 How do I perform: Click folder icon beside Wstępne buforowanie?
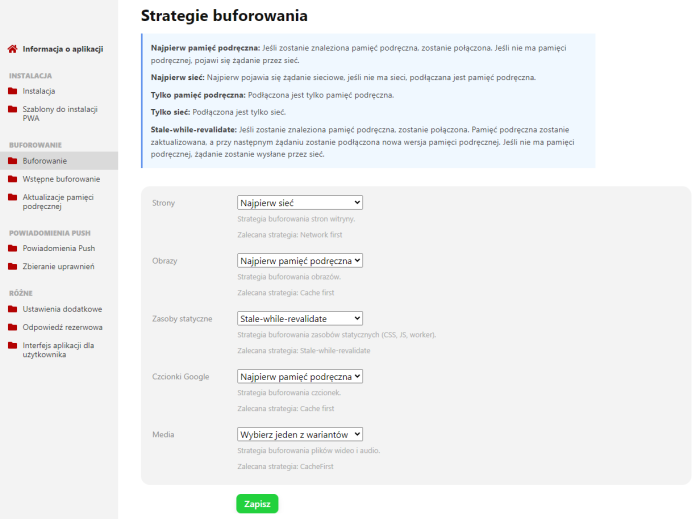point(13,178)
